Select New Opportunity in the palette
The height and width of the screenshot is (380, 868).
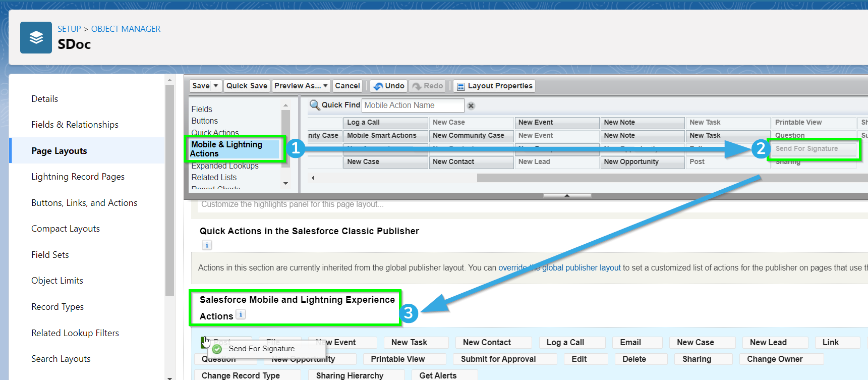643,161
